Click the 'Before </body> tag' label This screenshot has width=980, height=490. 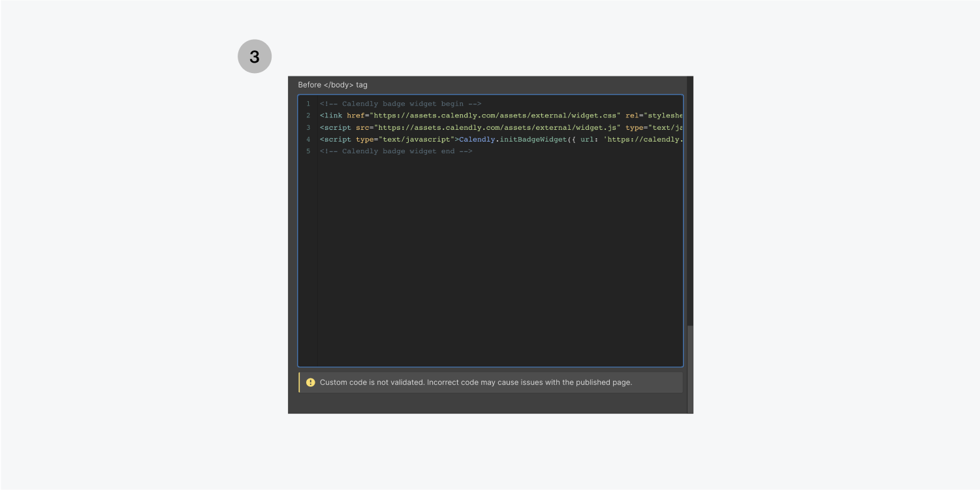tap(332, 85)
